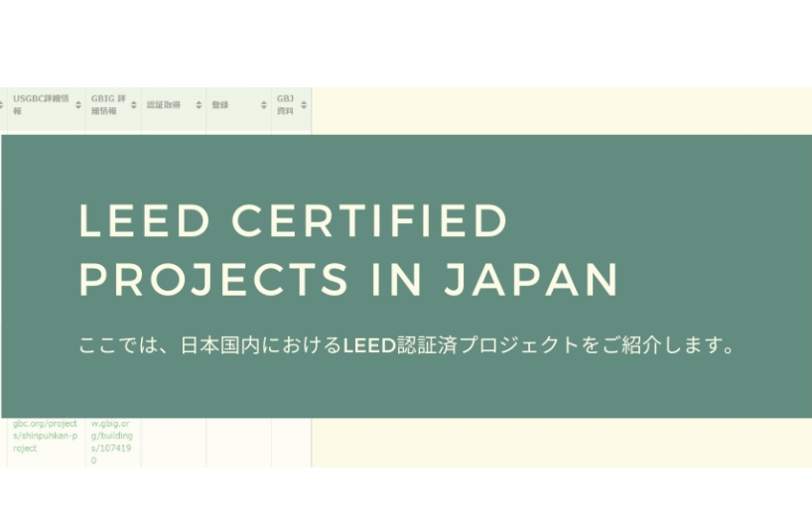
Task: Click the 認証取得 header label
Action: (x=164, y=105)
